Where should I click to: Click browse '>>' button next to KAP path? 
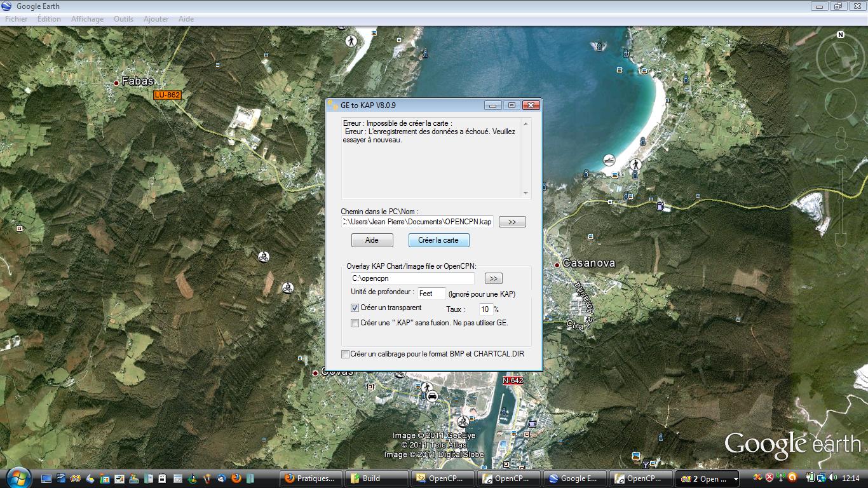pyautogui.click(x=512, y=222)
